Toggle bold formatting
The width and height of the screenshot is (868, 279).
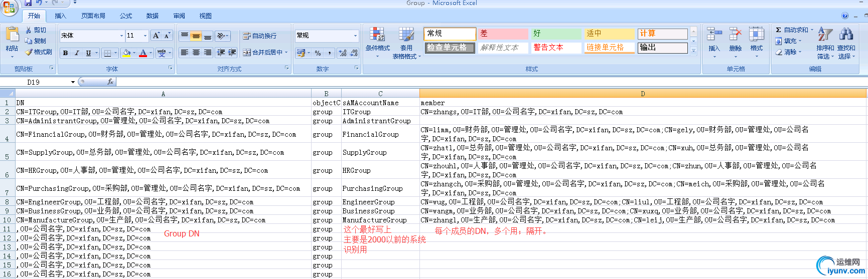(66, 53)
